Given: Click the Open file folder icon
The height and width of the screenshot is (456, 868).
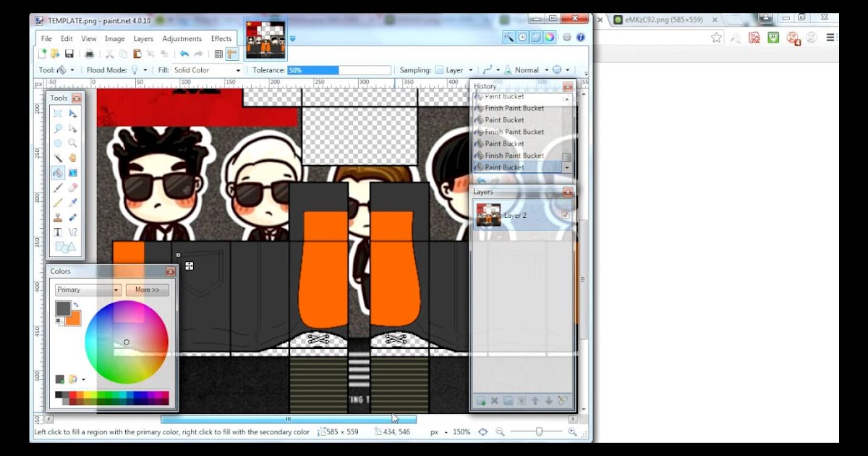Looking at the screenshot, I should click(55, 54).
